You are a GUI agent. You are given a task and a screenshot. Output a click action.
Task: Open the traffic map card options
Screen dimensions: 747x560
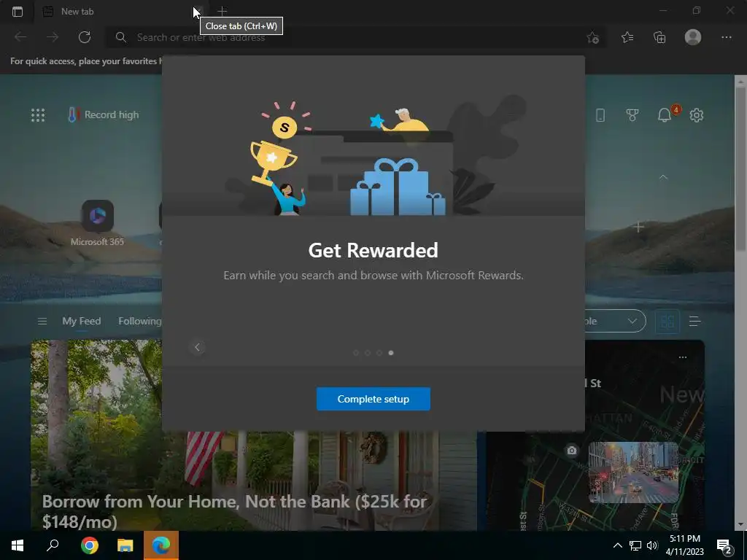[x=683, y=357]
